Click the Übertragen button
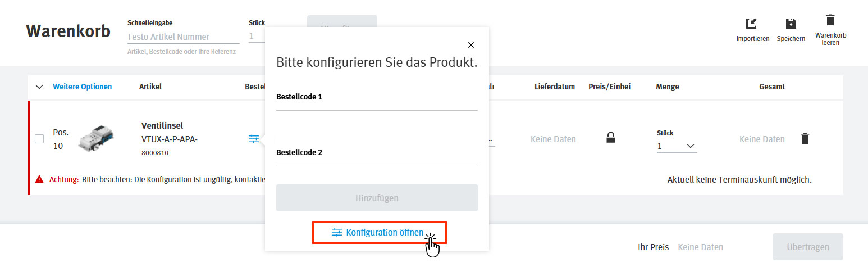 tap(807, 247)
